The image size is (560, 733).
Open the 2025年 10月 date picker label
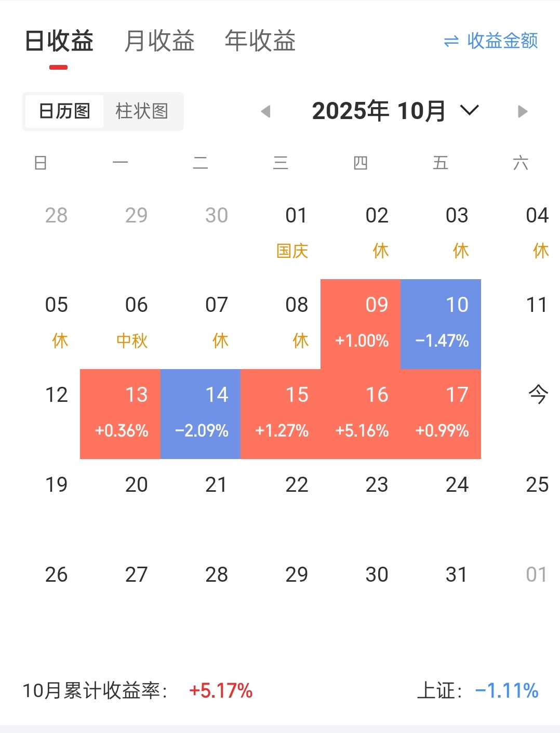[379, 111]
